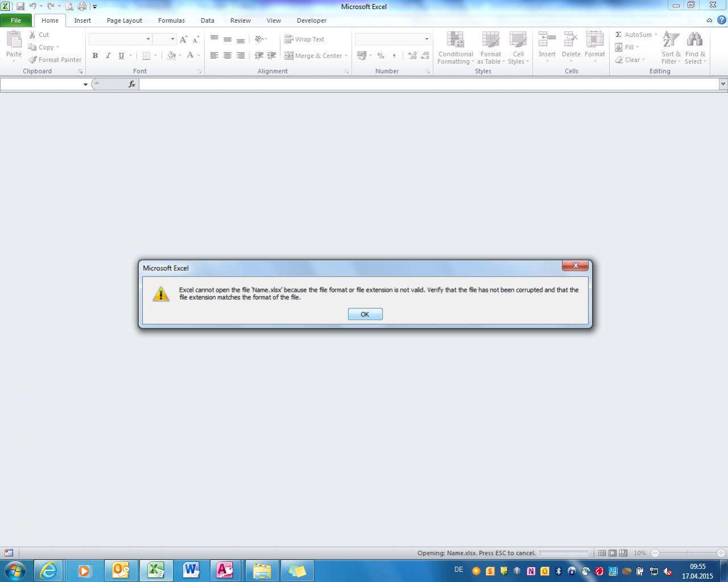Click the Font Color letter A
The width and height of the screenshot is (728, 582).
190,56
